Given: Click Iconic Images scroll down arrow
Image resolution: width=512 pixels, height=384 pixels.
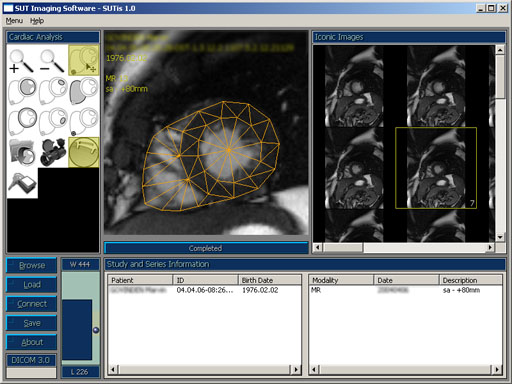Looking at the screenshot, I should [500, 237].
